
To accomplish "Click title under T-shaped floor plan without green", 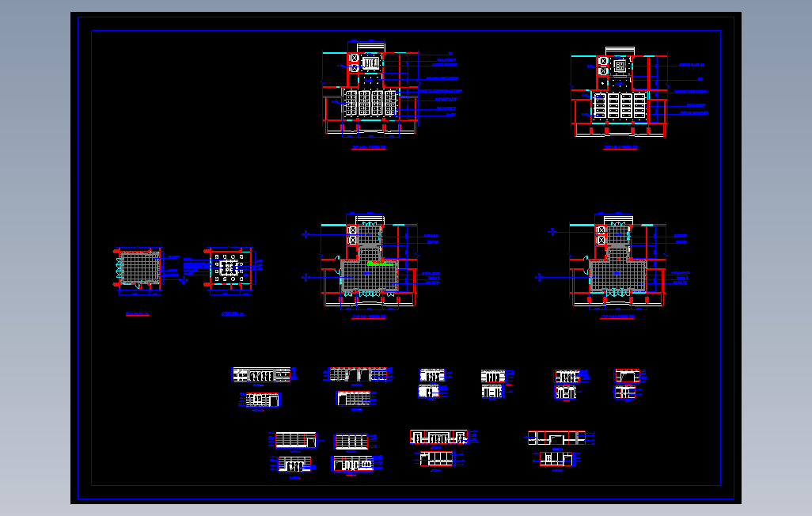I will click(x=617, y=317).
